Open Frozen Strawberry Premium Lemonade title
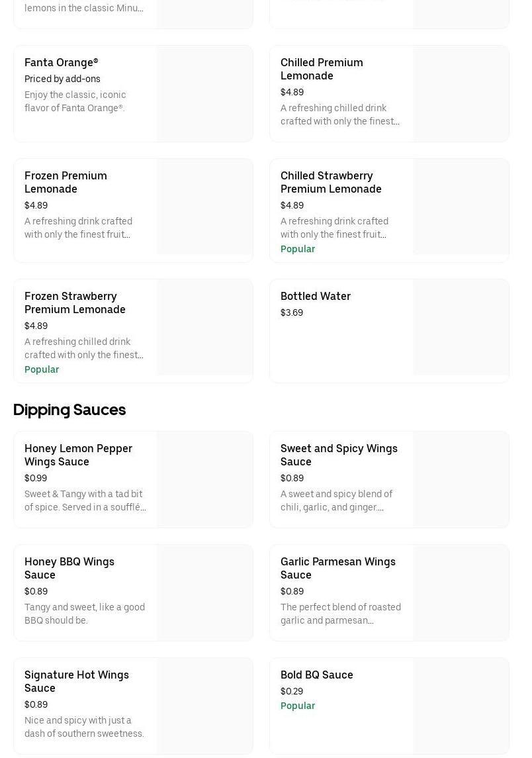 75,303
